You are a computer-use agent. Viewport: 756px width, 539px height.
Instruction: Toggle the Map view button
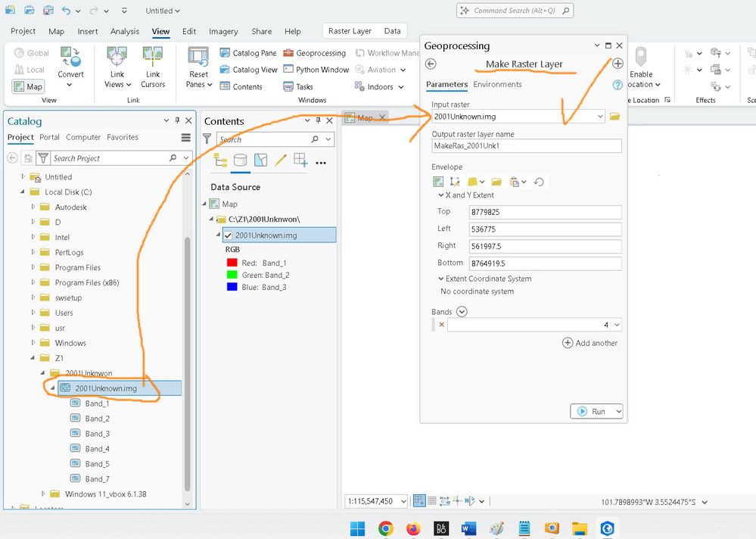29,86
